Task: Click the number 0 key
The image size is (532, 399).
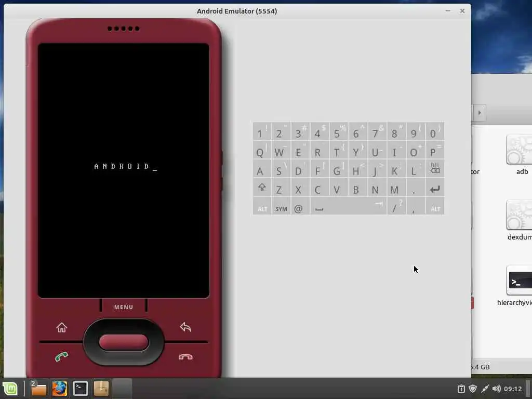Action: (x=435, y=131)
